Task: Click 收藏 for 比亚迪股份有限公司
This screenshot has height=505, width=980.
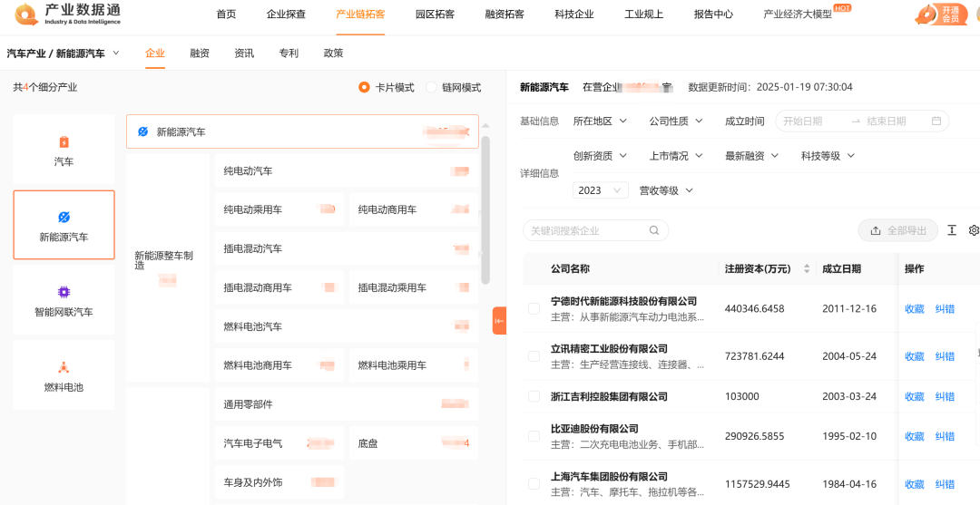Action: (915, 436)
